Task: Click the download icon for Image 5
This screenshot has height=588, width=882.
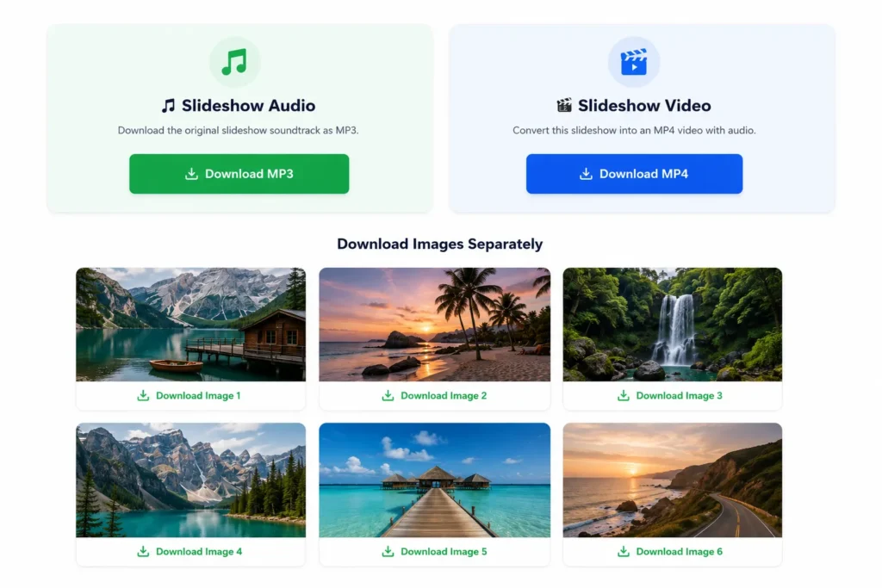Action: point(388,552)
